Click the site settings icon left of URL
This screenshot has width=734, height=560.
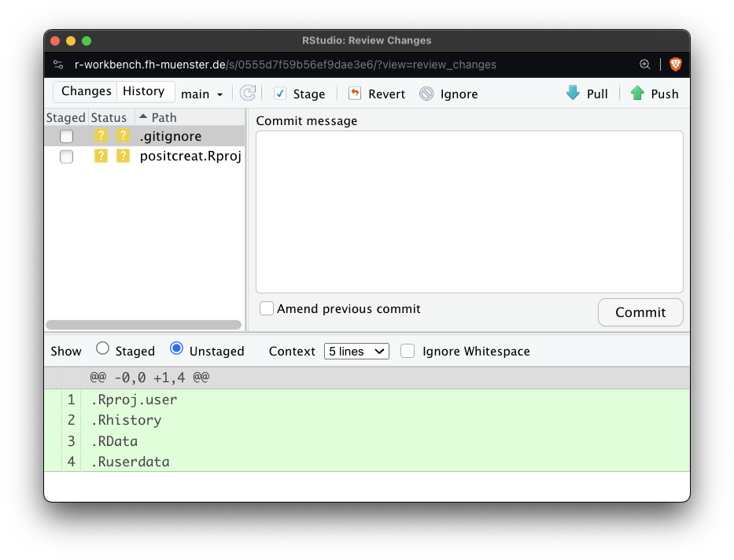point(58,64)
